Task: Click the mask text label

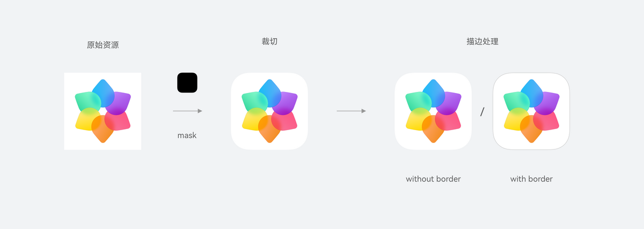Action: point(187,135)
